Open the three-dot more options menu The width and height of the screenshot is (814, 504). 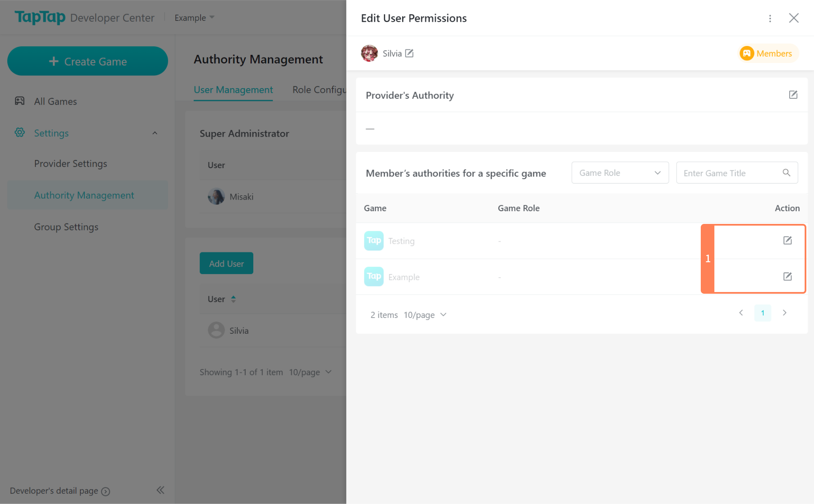tap(770, 18)
